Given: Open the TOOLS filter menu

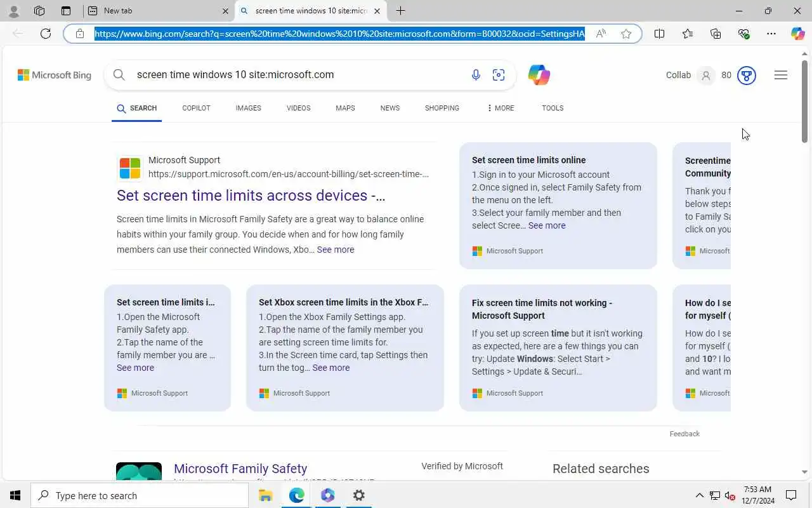Looking at the screenshot, I should pos(553,108).
